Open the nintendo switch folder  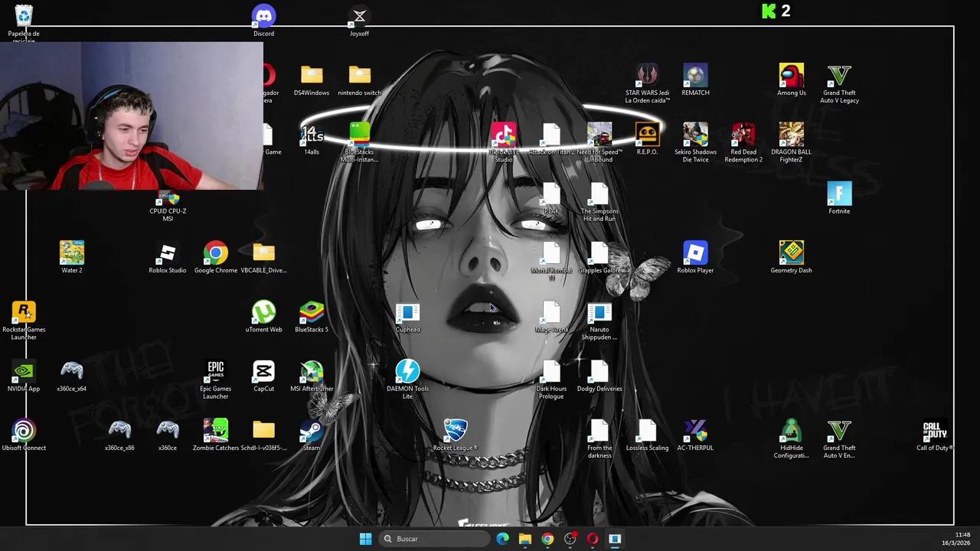pyautogui.click(x=359, y=80)
